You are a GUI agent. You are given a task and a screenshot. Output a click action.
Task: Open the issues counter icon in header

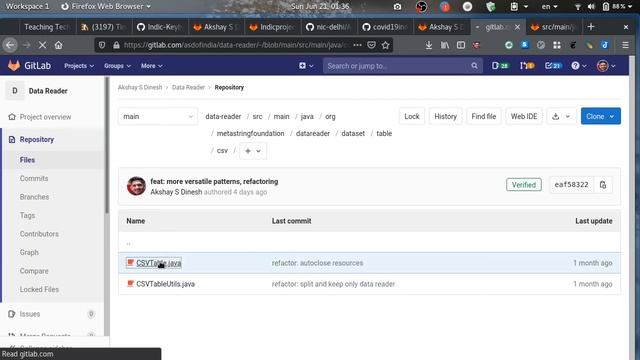point(500,66)
